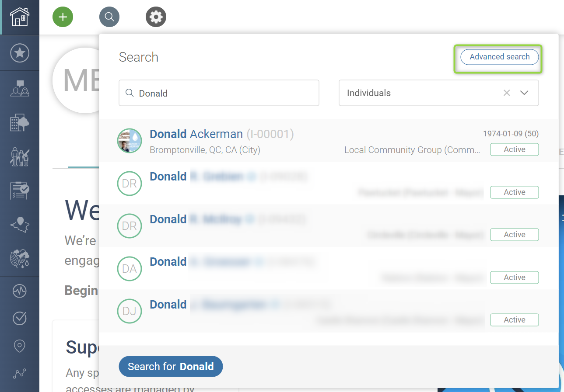
Task: Click the Advanced search button
Action: click(499, 57)
